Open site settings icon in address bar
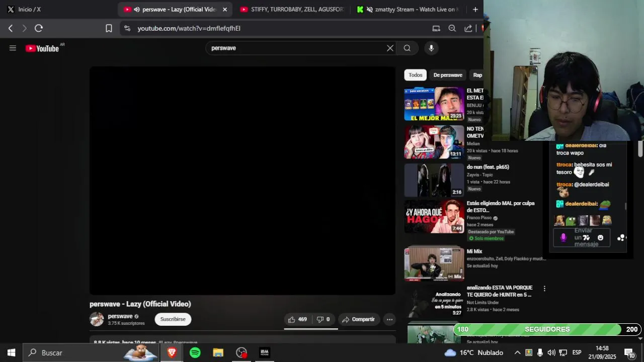 (x=127, y=28)
